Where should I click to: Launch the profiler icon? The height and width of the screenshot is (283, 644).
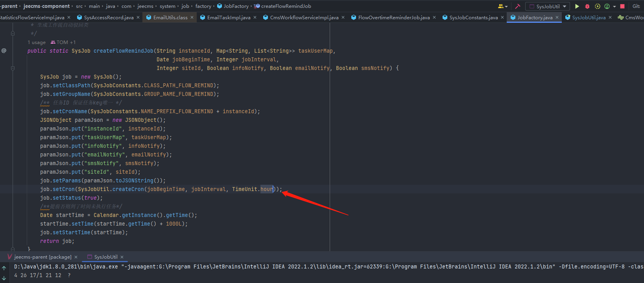click(x=607, y=6)
